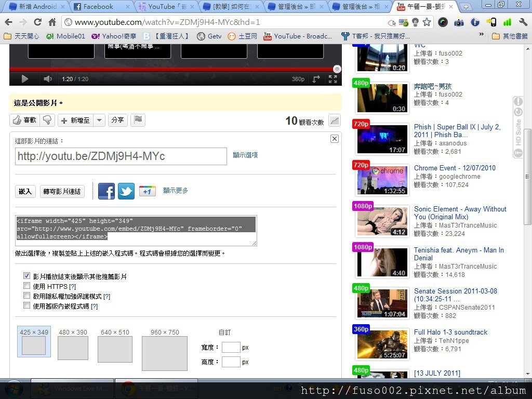This screenshot has width=532, height=399.
Task: Open the 新增至 dropdown arrow
Action: click(x=99, y=120)
